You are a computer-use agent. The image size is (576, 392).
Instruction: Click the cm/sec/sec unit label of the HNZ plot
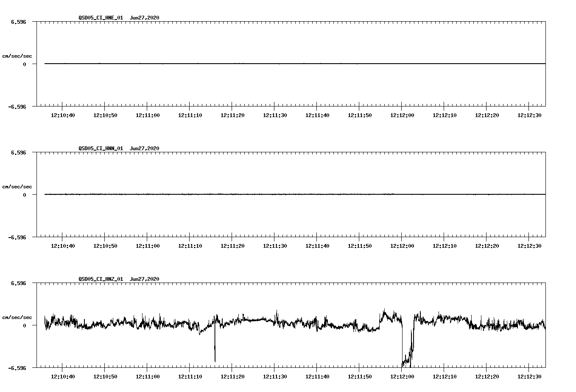point(17,317)
